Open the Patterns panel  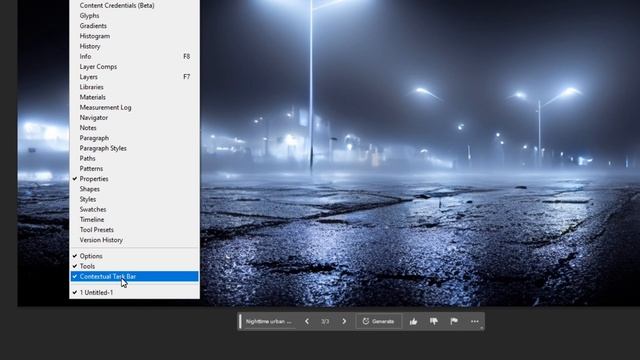pyautogui.click(x=134, y=169)
